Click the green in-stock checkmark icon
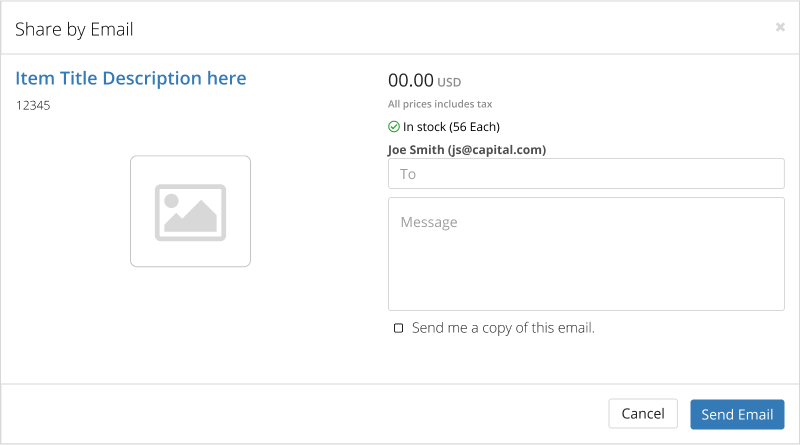Image resolution: width=800 pixels, height=445 pixels. pyautogui.click(x=394, y=127)
